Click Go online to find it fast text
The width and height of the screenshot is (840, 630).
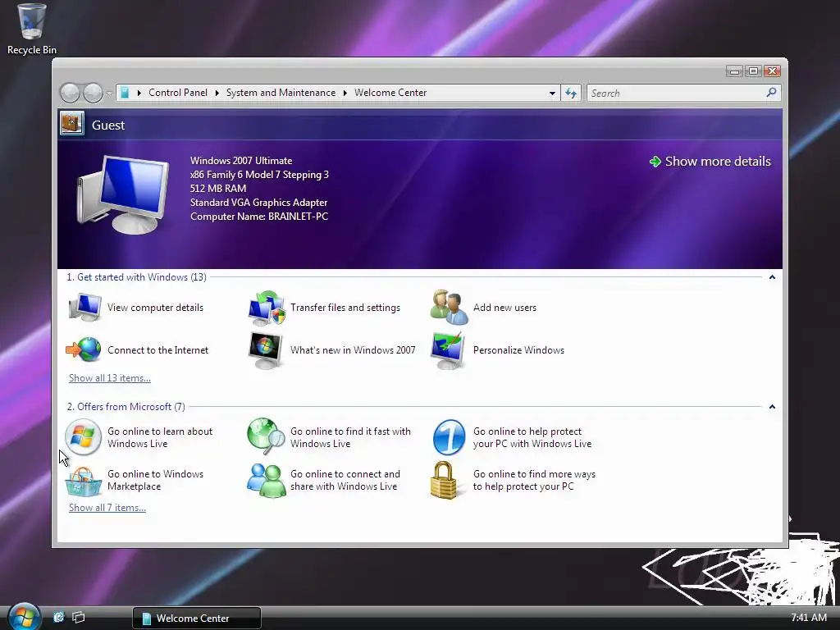pyautogui.click(x=350, y=437)
